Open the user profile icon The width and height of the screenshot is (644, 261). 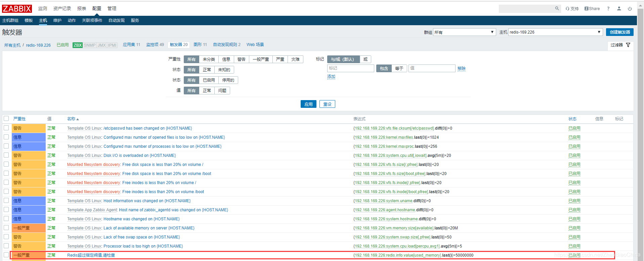pyautogui.click(x=619, y=9)
